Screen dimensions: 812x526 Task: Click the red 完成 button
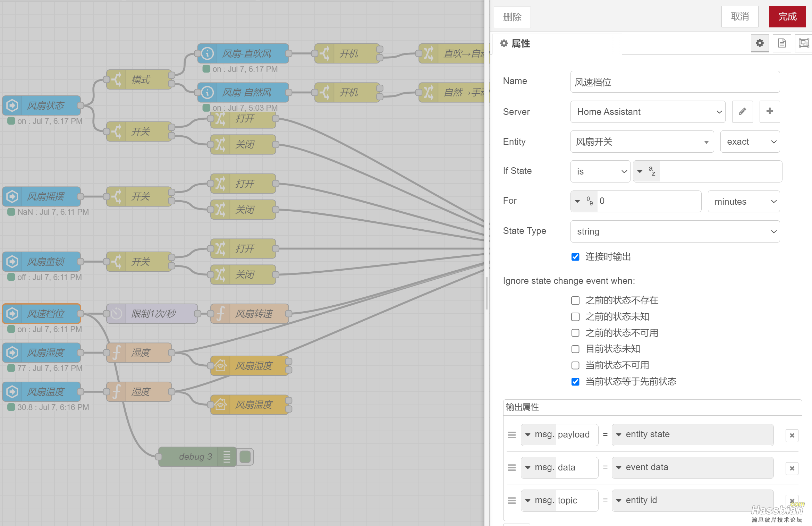[787, 17]
